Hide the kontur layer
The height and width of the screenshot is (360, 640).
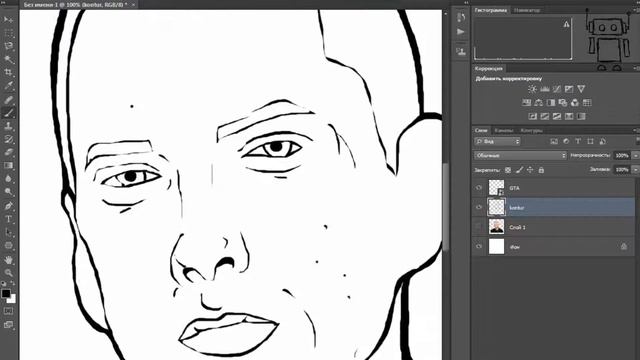click(x=479, y=207)
